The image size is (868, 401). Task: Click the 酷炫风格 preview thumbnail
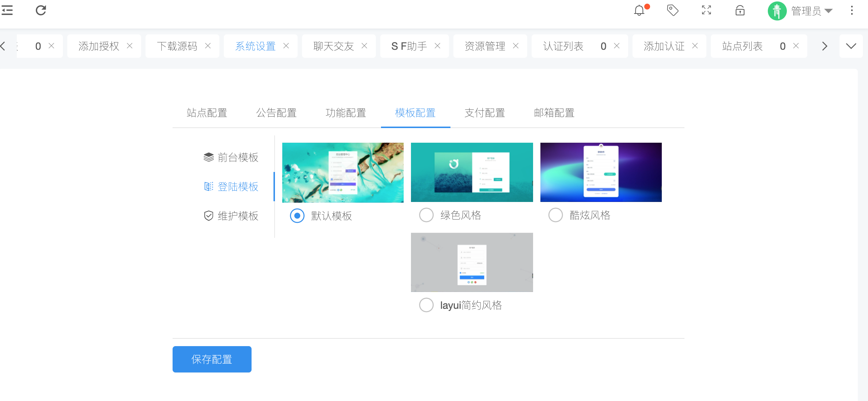tap(601, 172)
